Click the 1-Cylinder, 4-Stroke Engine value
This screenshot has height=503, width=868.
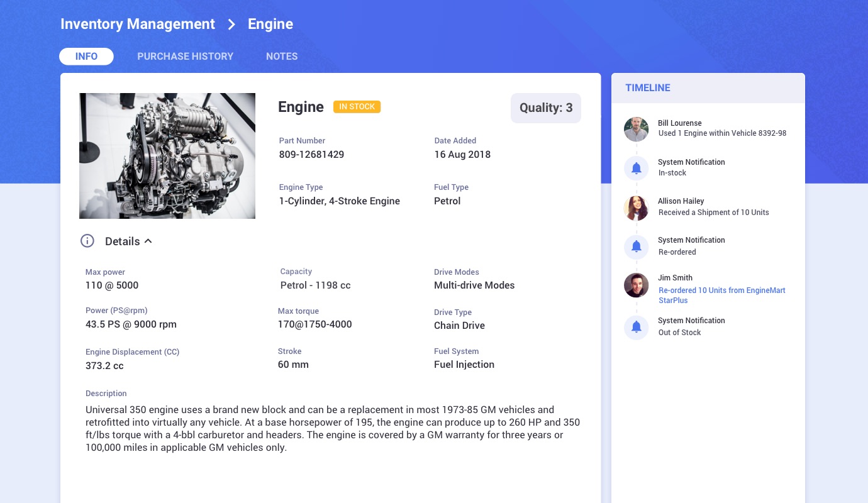pos(340,201)
